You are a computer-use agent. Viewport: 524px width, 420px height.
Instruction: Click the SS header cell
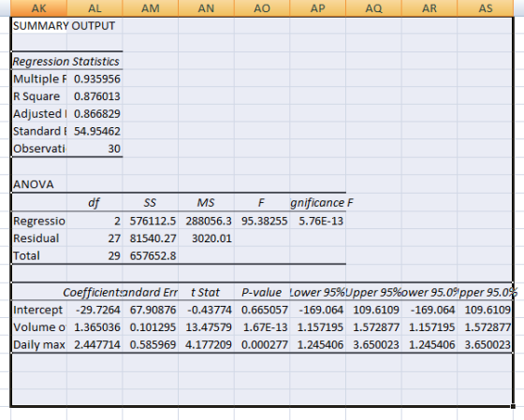[151, 202]
